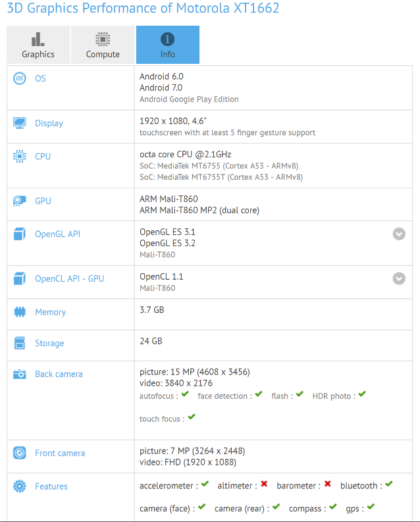Expand the OpenCL API - GPU details chevron

399,278
